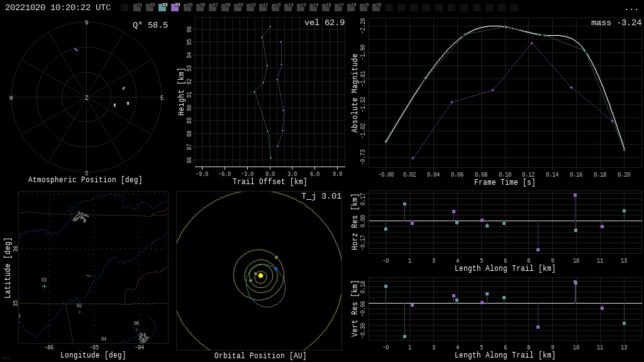Click station 08 cross marker on map
The image size is (644, 362).
click(136, 329)
